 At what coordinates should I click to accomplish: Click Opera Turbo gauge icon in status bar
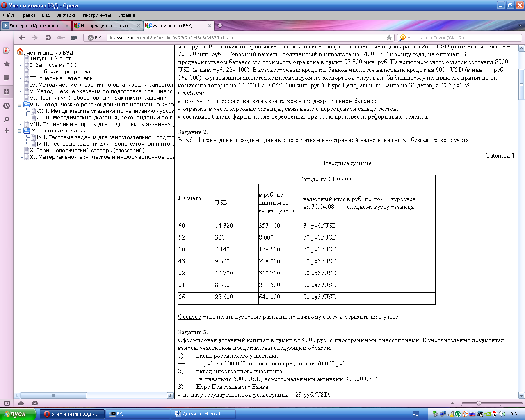point(35,403)
